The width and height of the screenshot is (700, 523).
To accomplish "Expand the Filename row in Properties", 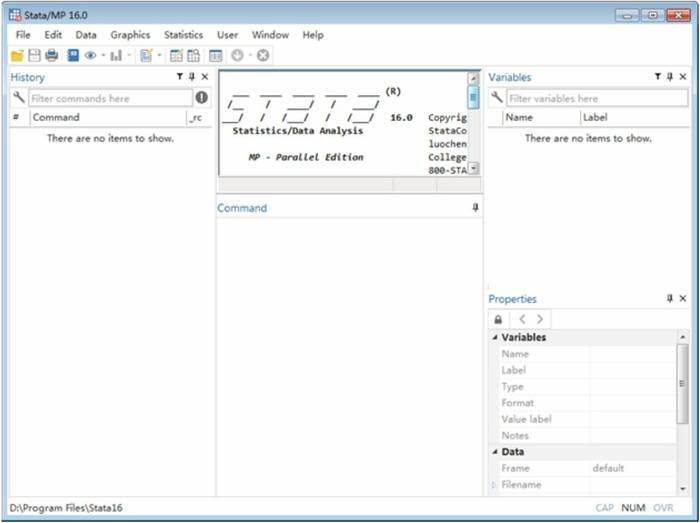I will [x=494, y=485].
